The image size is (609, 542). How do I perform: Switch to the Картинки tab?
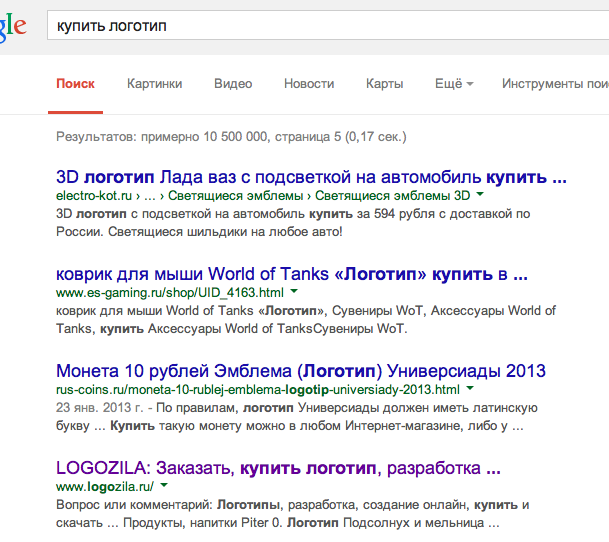click(154, 84)
